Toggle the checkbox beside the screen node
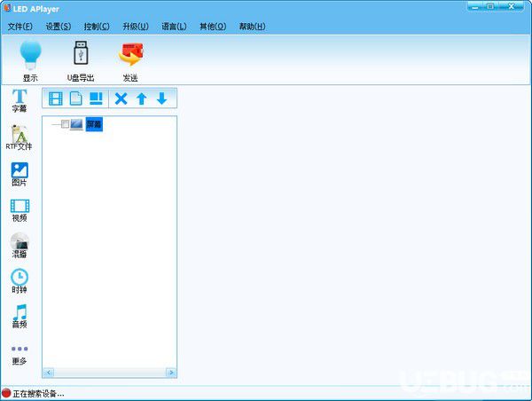532x401 pixels. pos(65,124)
